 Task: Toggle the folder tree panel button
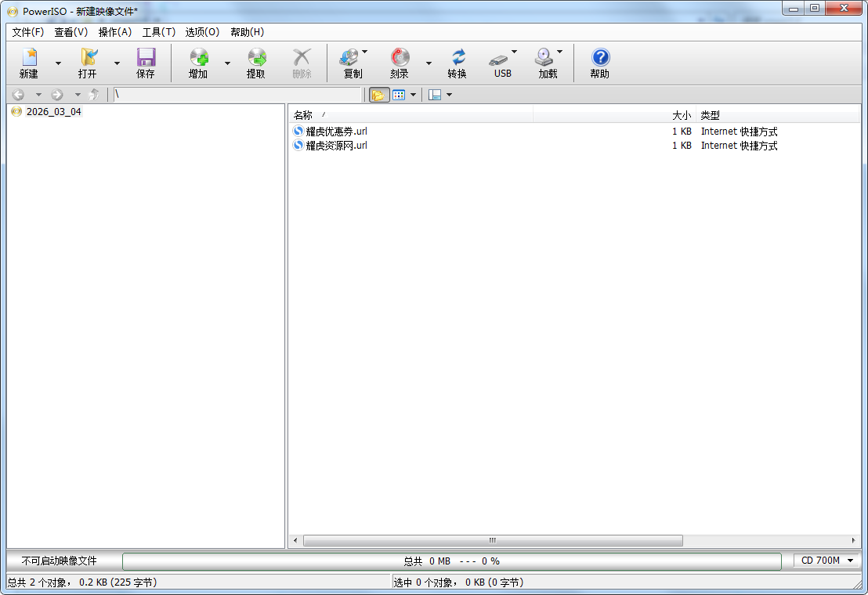[379, 95]
